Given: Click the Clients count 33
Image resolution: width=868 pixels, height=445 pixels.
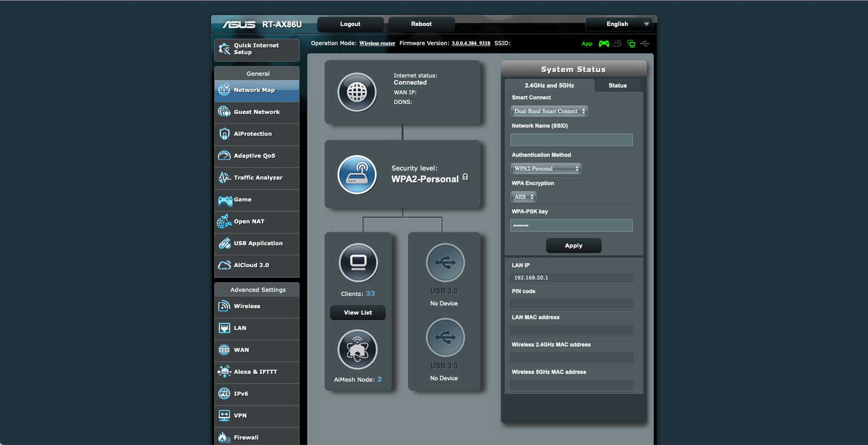Looking at the screenshot, I should (x=371, y=294).
